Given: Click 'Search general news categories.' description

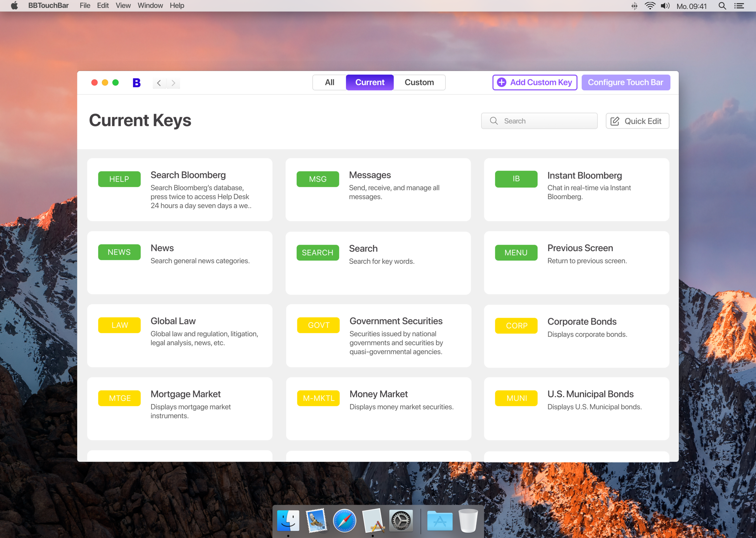Looking at the screenshot, I should click(200, 261).
